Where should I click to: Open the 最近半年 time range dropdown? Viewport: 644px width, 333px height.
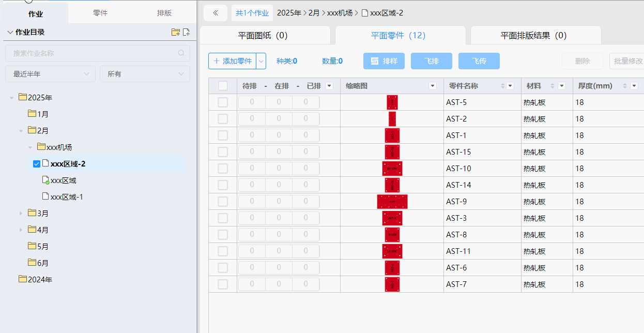[50, 74]
